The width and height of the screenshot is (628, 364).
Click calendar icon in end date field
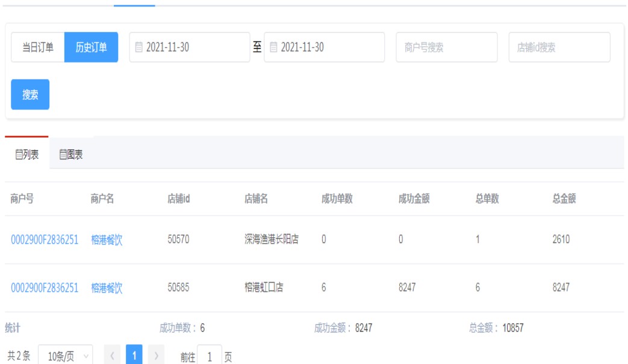[274, 48]
